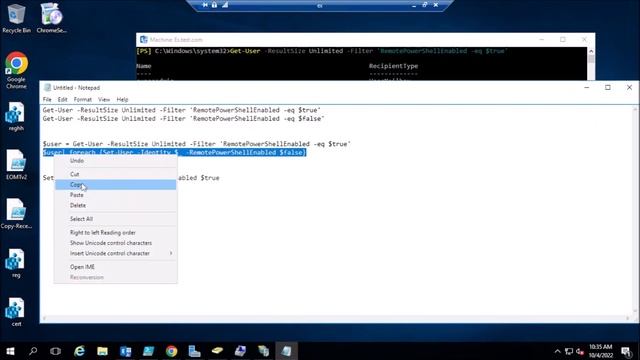The width and height of the screenshot is (640, 360).
Task: Toggle Right to left Reading order
Action: click(x=116, y=232)
